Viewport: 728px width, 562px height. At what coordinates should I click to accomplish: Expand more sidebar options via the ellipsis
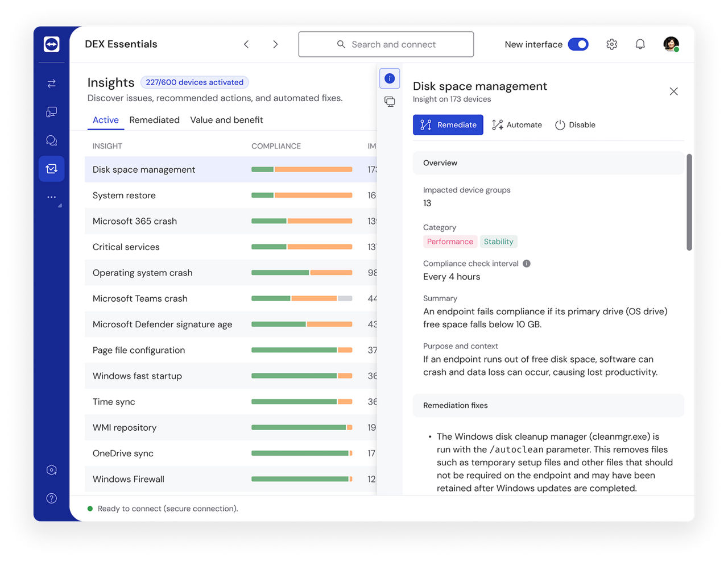[x=51, y=197]
